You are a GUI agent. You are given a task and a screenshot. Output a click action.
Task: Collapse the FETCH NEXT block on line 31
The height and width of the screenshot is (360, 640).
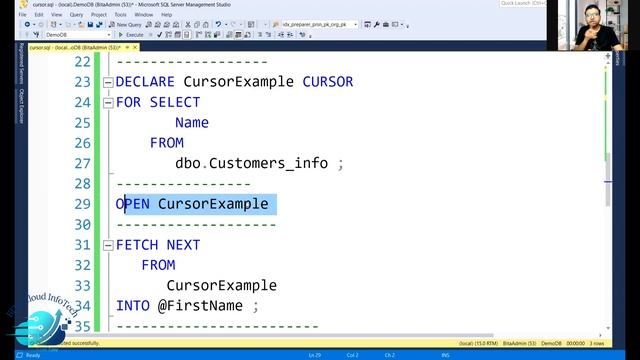pos(108,245)
